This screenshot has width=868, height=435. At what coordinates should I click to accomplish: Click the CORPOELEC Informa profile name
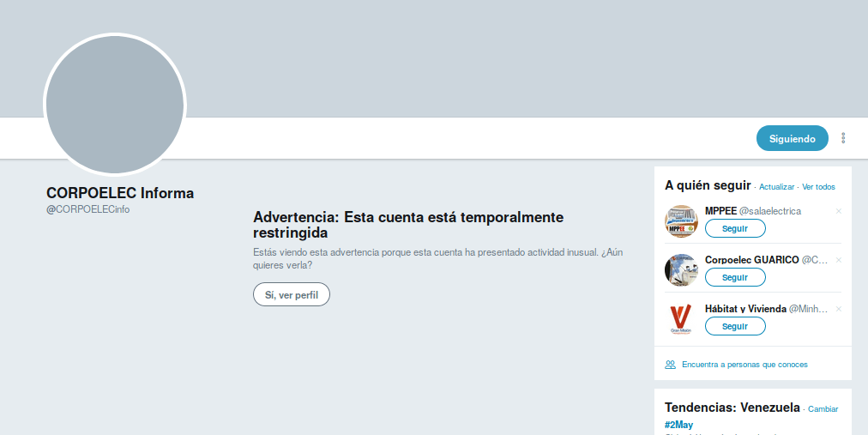[x=120, y=193]
